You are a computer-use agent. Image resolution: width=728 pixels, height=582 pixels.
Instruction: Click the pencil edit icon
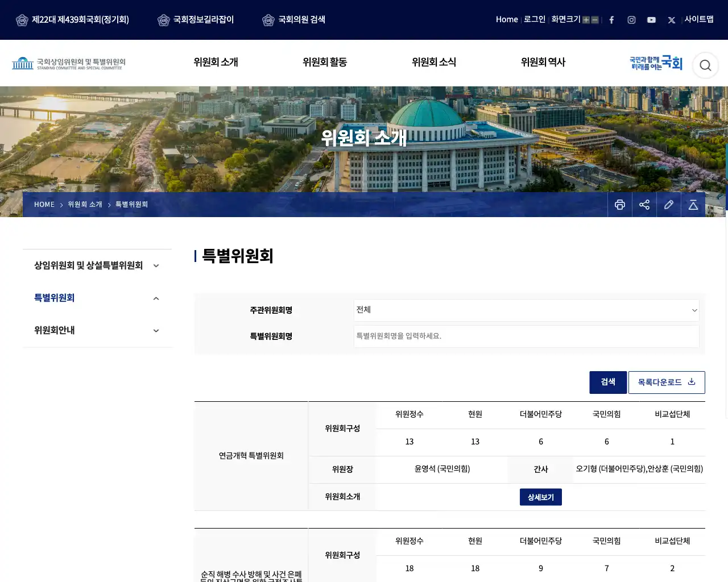[x=669, y=205]
